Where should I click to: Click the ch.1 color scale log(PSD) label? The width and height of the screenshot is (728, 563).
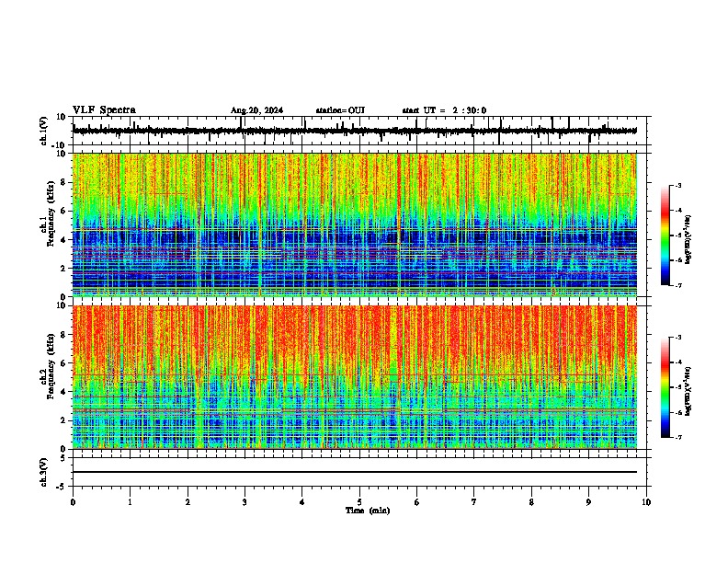[688, 240]
